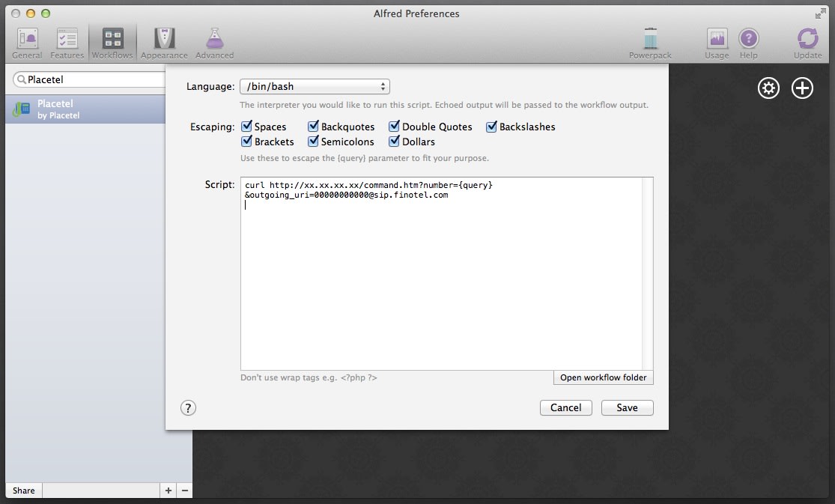The width and height of the screenshot is (835, 504).
Task: Disable Brackets escaping
Action: (x=246, y=142)
